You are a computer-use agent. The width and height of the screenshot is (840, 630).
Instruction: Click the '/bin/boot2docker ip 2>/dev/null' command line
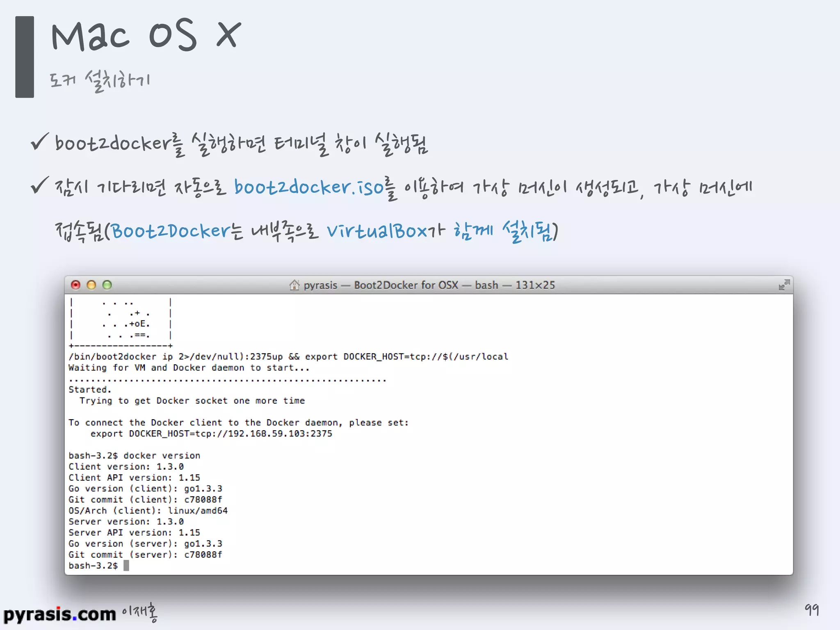click(288, 357)
